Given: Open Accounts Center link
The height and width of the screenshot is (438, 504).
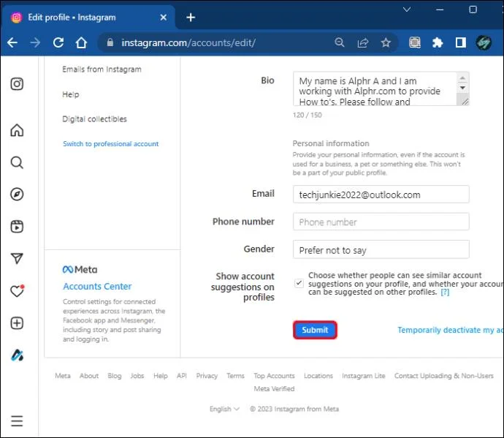Looking at the screenshot, I should pos(97,287).
